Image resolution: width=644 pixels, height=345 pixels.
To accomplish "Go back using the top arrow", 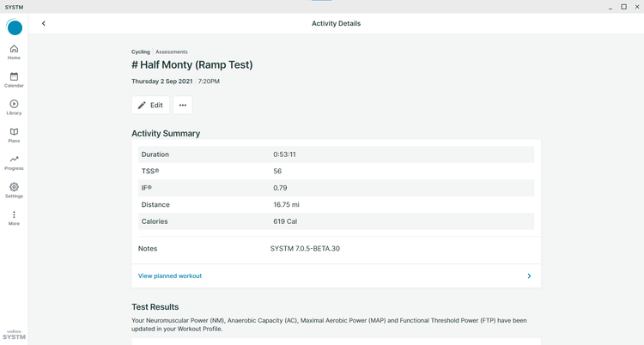I will pos(44,23).
